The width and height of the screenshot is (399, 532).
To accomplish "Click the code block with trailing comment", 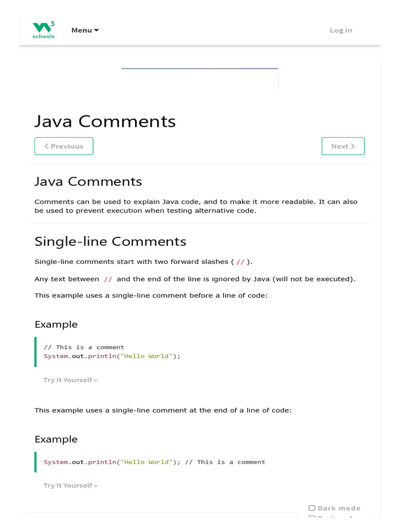I will click(156, 462).
